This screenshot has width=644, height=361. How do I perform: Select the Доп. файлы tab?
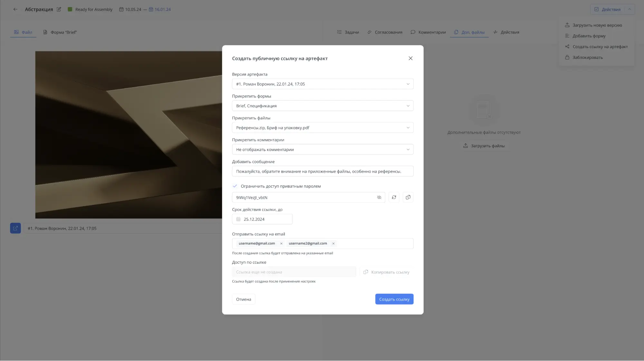coord(469,32)
